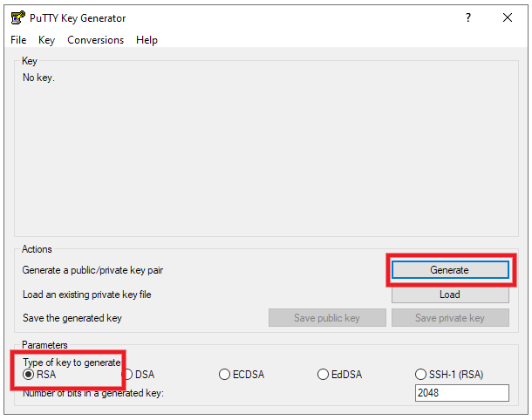Select the SSH-1 (RSA) key type

pos(449,374)
